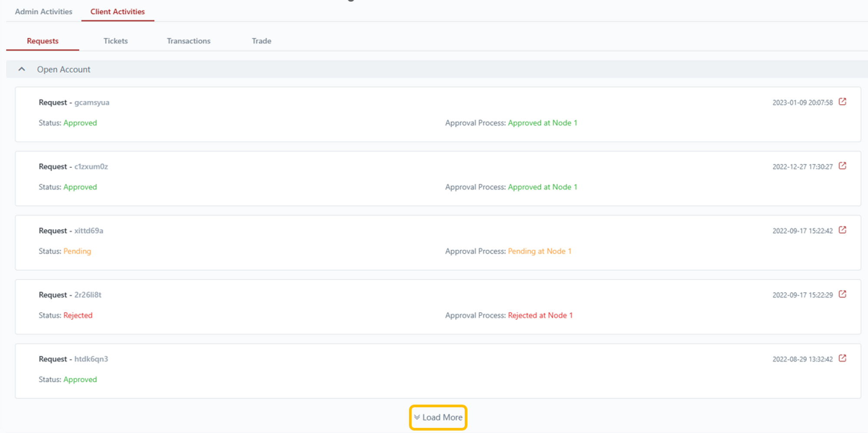Click the timestamp 2022-12-27 17:30:27
Image resolution: width=868 pixels, height=433 pixels.
802,167
